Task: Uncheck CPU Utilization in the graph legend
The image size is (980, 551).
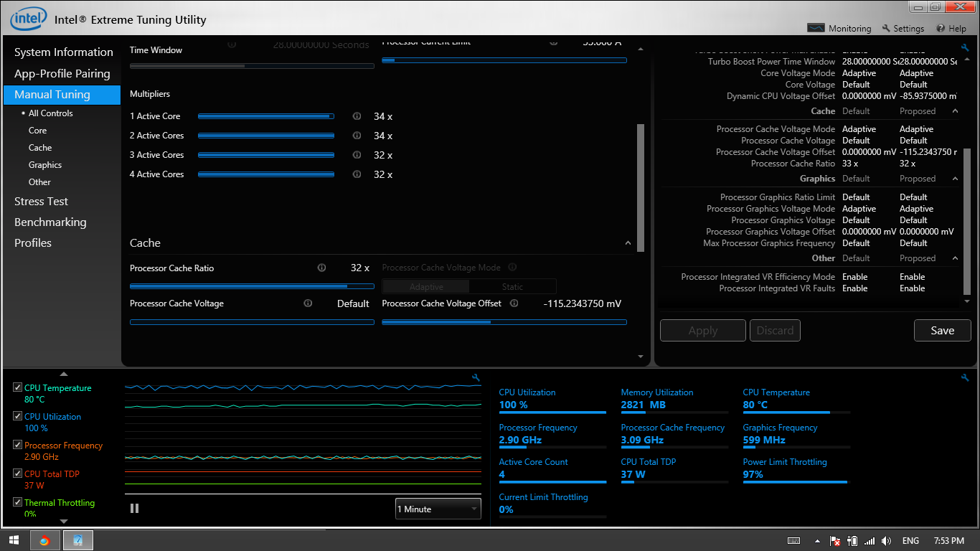Action: pyautogui.click(x=17, y=416)
